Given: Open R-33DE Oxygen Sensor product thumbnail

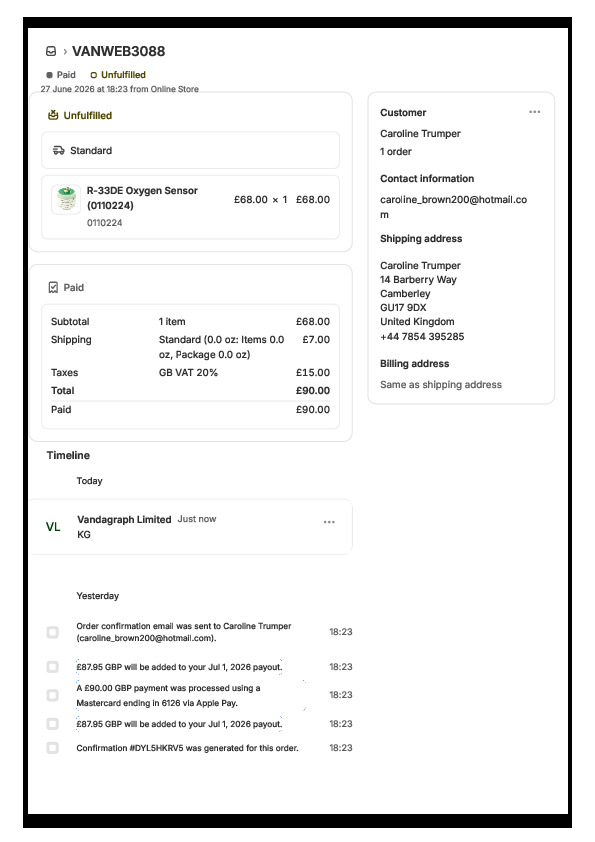Looking at the screenshot, I should click(66, 199).
